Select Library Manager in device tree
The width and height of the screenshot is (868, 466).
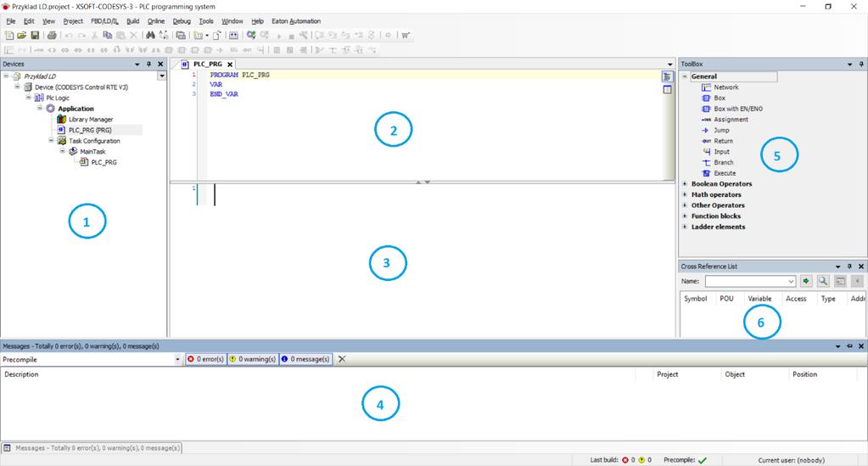click(85, 120)
